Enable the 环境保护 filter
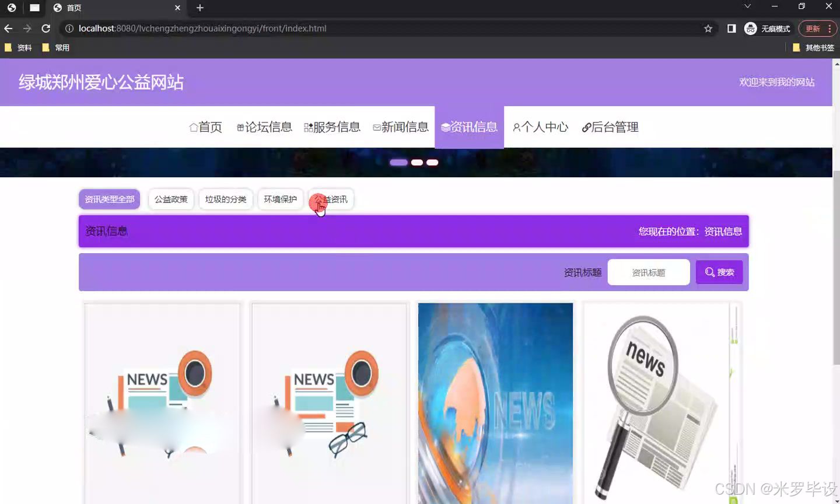This screenshot has width=840, height=504. (x=280, y=199)
